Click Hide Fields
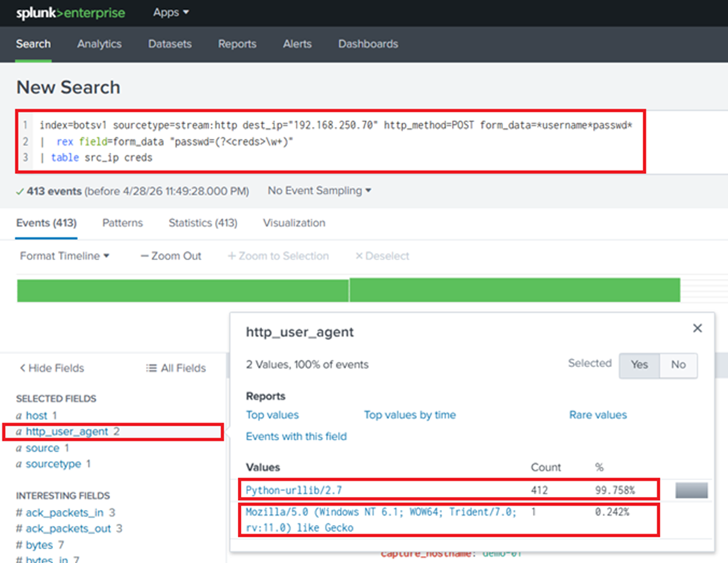Image resolution: width=728 pixels, height=563 pixels. tap(52, 368)
